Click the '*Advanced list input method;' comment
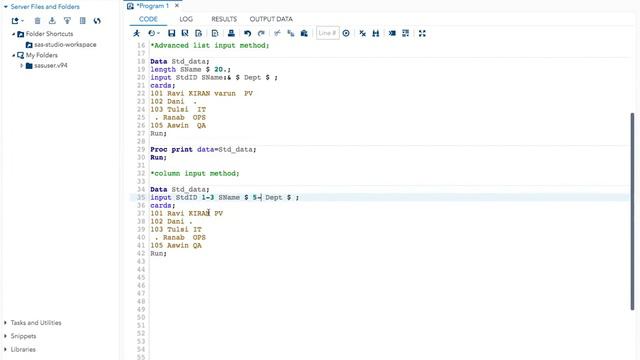The image size is (640, 360). (x=210, y=45)
